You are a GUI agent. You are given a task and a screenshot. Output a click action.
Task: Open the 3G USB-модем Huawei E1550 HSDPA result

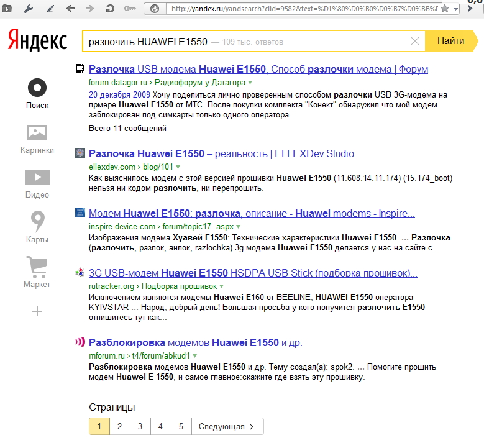tap(253, 273)
